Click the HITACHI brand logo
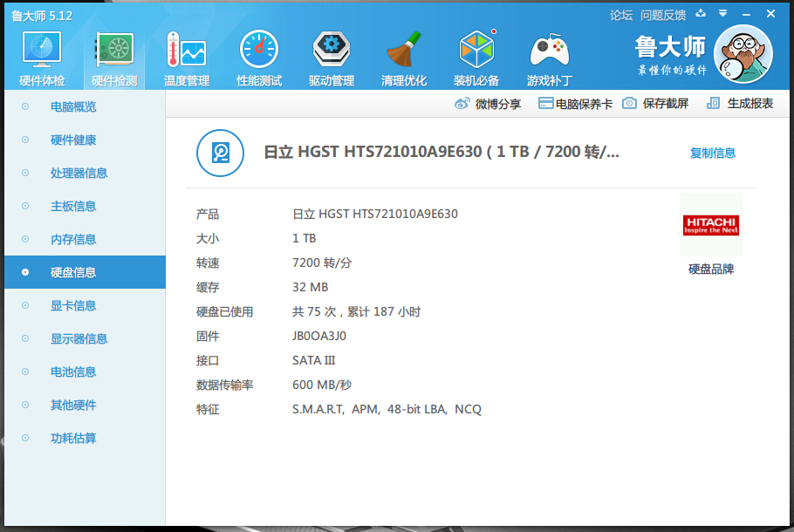This screenshot has height=532, width=794. [x=711, y=225]
